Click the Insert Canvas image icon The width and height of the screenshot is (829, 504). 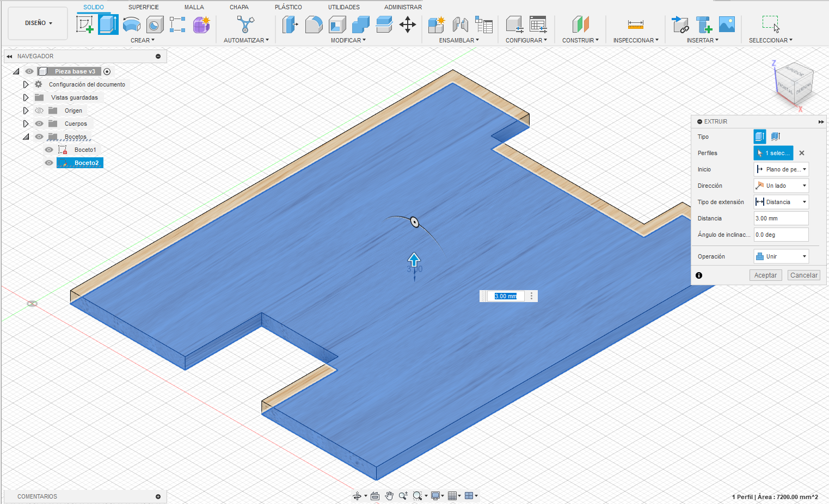[x=727, y=24]
